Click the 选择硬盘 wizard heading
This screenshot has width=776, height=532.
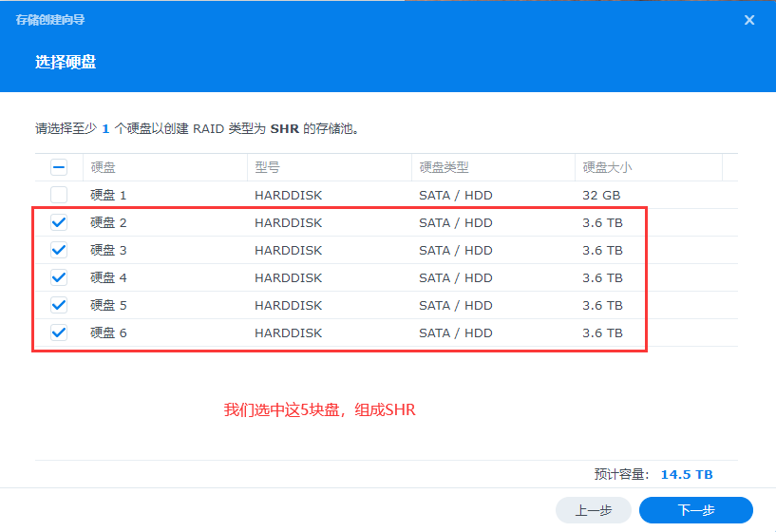[66, 63]
